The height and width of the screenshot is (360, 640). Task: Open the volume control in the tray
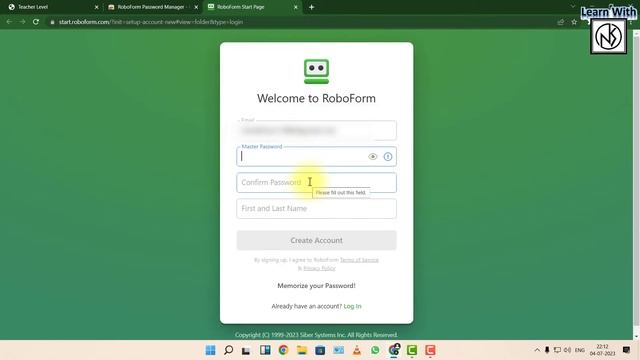(x=567, y=350)
